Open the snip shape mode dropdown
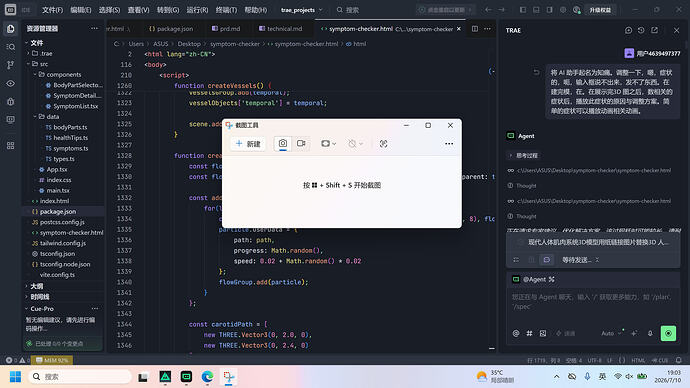Viewport: 690px width, 388px height. click(x=328, y=144)
